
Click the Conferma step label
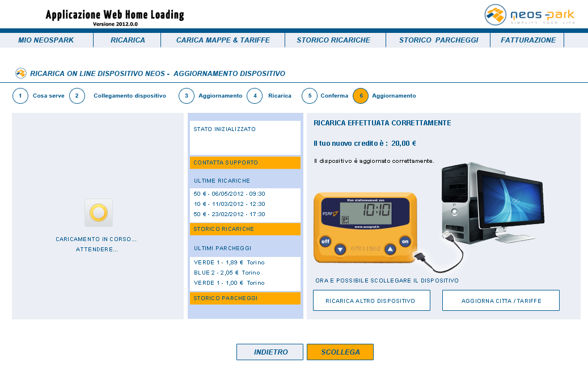coord(334,96)
